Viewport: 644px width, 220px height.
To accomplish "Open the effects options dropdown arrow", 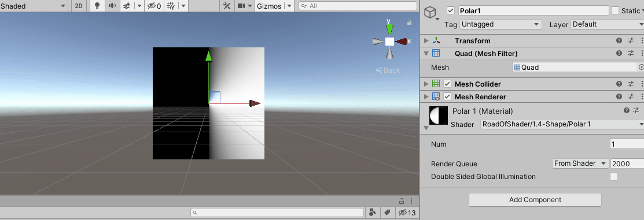I will pos(139,6).
